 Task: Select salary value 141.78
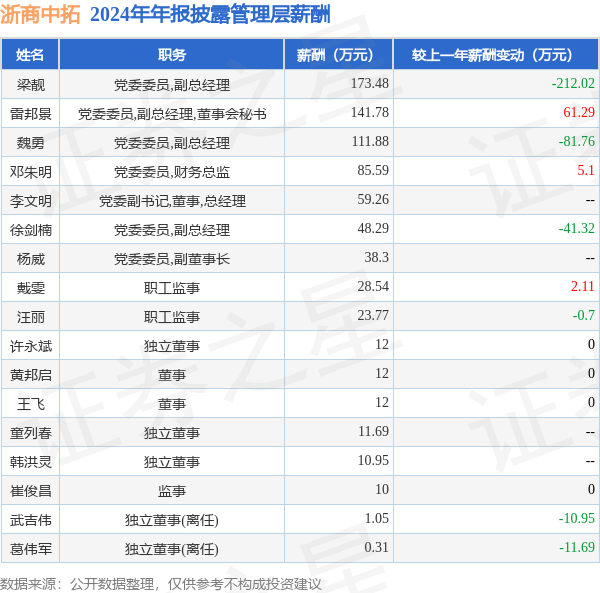point(370,112)
